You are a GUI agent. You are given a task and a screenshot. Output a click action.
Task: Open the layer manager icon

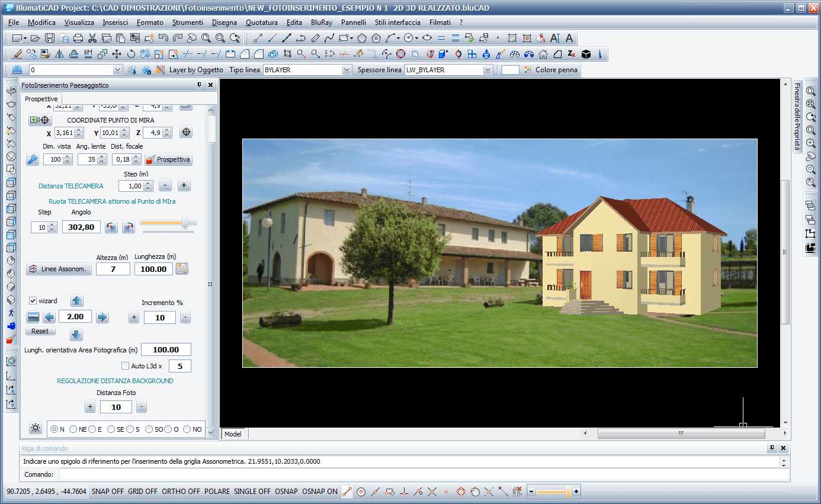pos(17,70)
